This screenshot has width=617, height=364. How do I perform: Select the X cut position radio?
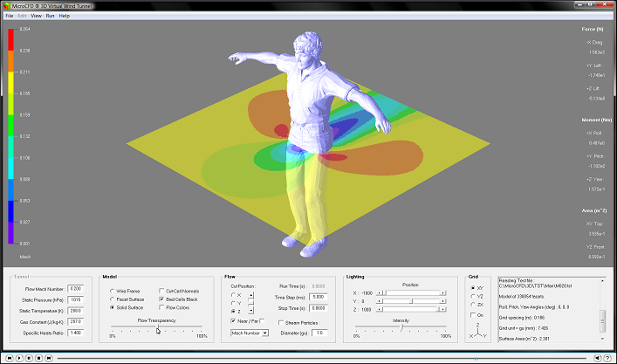(x=233, y=295)
